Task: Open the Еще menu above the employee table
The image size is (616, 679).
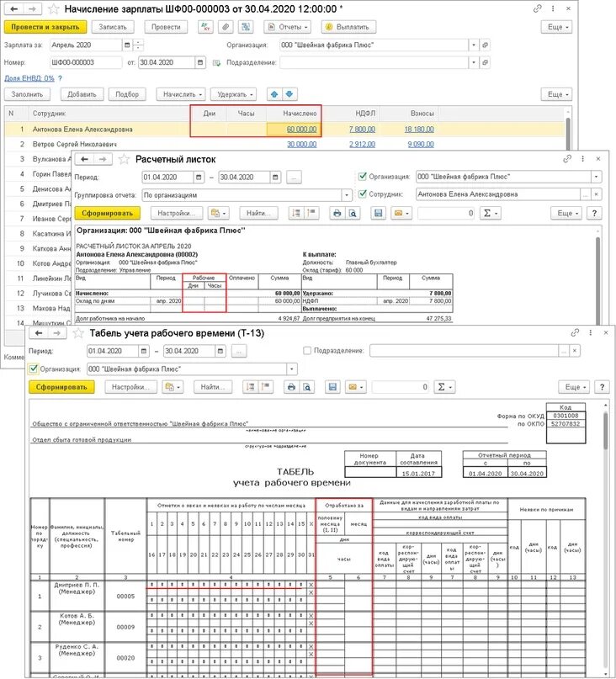Action: tap(556, 94)
